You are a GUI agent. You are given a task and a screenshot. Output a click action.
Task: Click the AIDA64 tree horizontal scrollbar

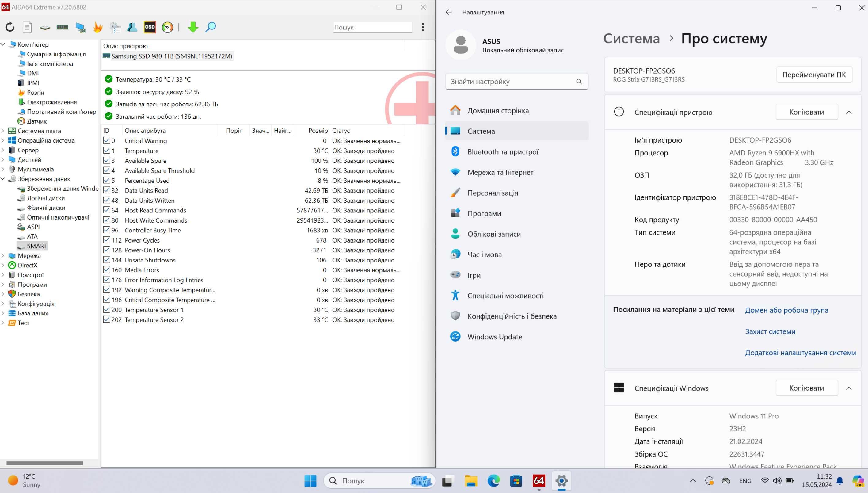tap(45, 463)
